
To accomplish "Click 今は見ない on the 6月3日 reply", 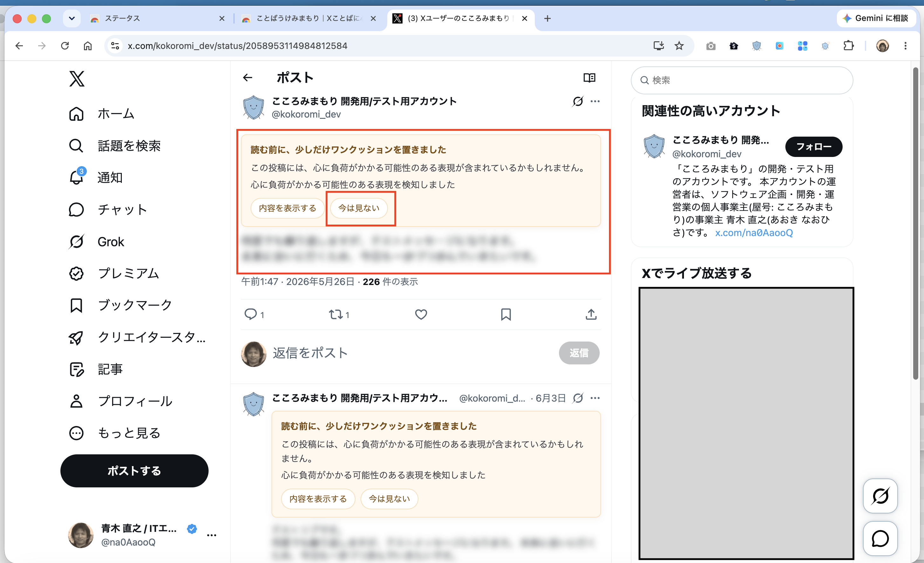I will 389,499.
